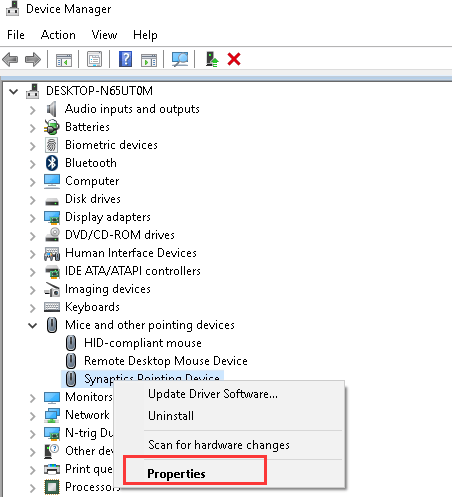Click the Forward arrow toolbar icon
The width and height of the screenshot is (452, 497).
click(x=33, y=60)
